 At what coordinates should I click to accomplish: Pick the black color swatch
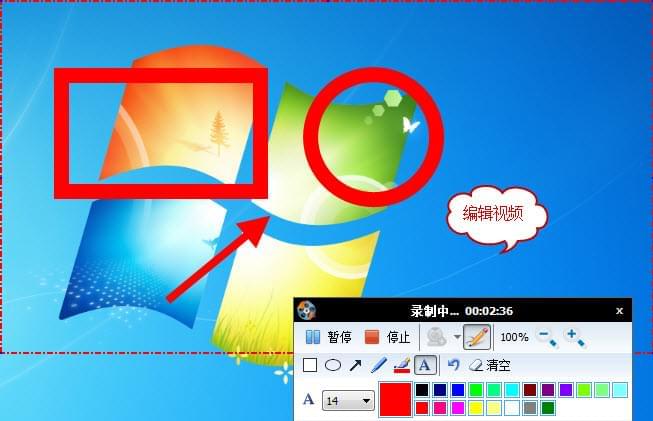tap(422, 390)
